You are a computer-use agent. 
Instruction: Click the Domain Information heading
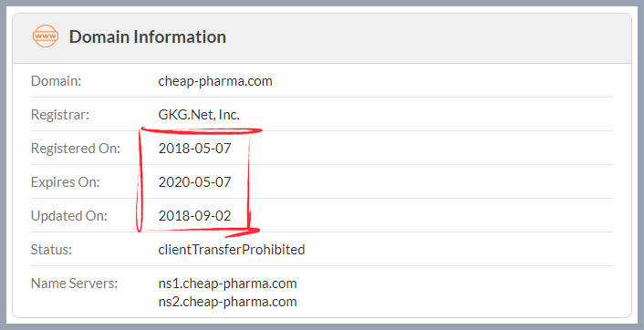click(x=148, y=37)
